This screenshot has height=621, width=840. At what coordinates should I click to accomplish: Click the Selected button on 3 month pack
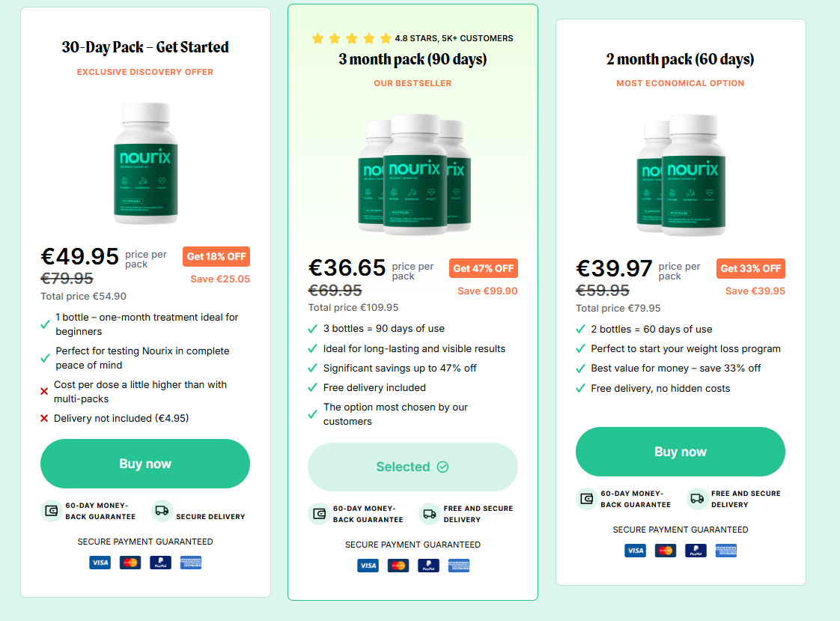pyautogui.click(x=413, y=467)
